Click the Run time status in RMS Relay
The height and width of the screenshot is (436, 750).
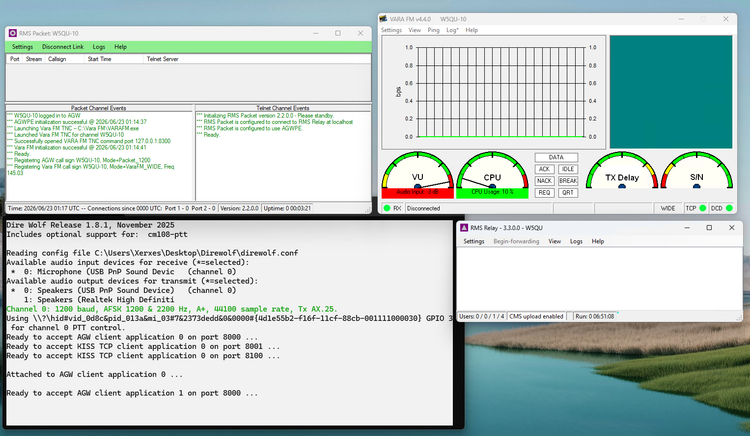pos(595,316)
